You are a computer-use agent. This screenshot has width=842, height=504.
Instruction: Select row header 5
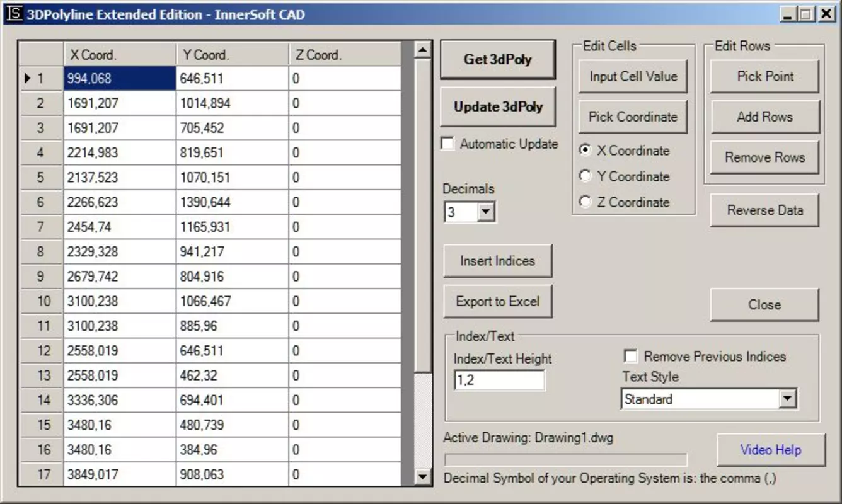(42, 178)
